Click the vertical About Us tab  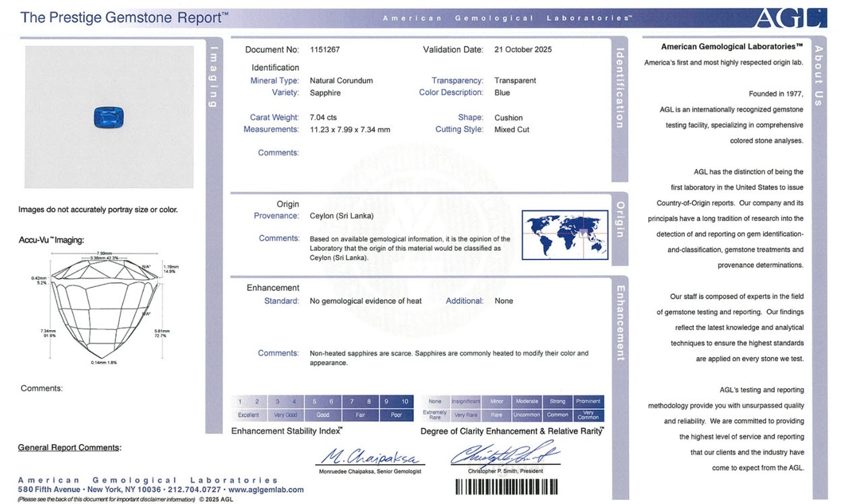(x=818, y=75)
